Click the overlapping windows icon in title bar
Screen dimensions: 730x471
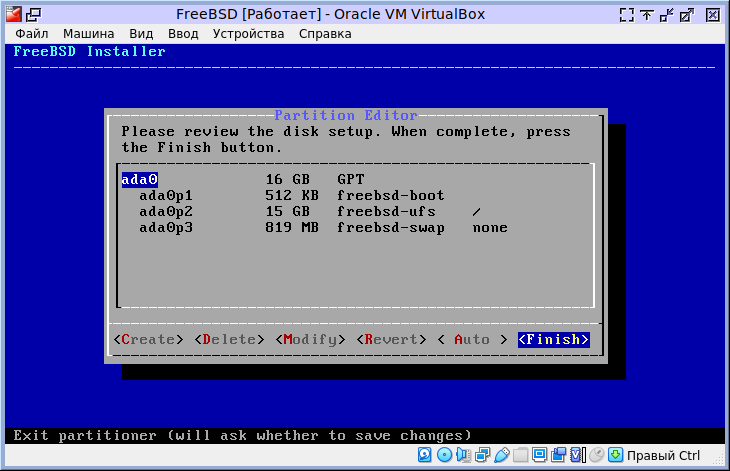point(34,15)
